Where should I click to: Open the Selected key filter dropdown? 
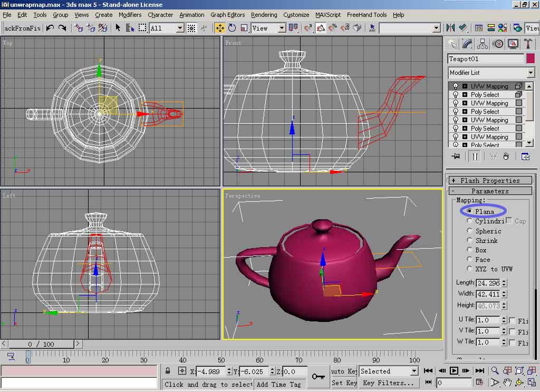point(414,371)
